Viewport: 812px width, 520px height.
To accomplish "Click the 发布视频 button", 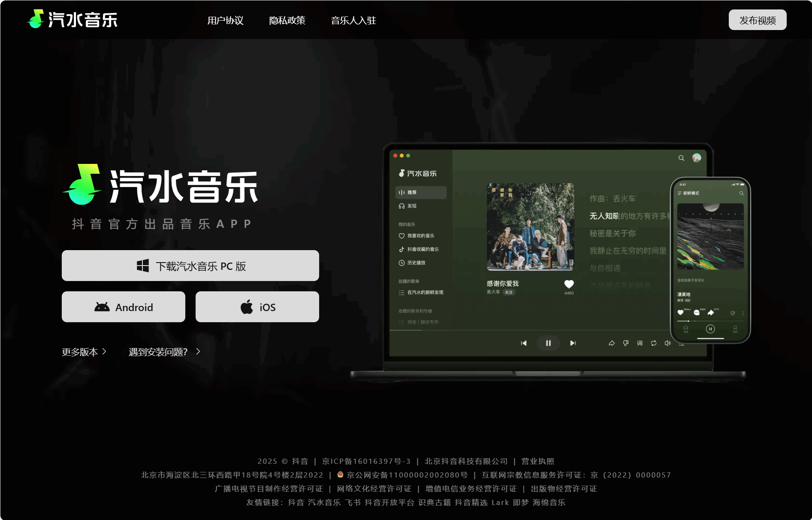I will coord(757,20).
